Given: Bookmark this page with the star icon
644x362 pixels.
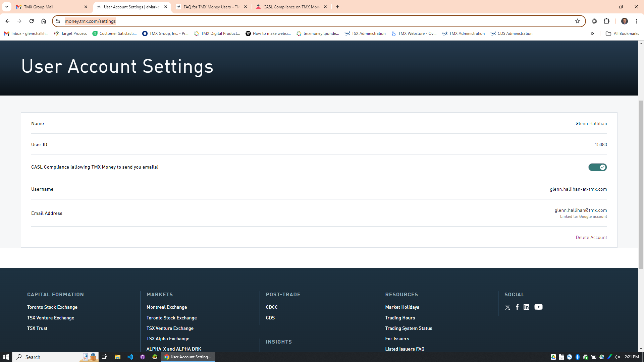Looking at the screenshot, I should pos(577,21).
